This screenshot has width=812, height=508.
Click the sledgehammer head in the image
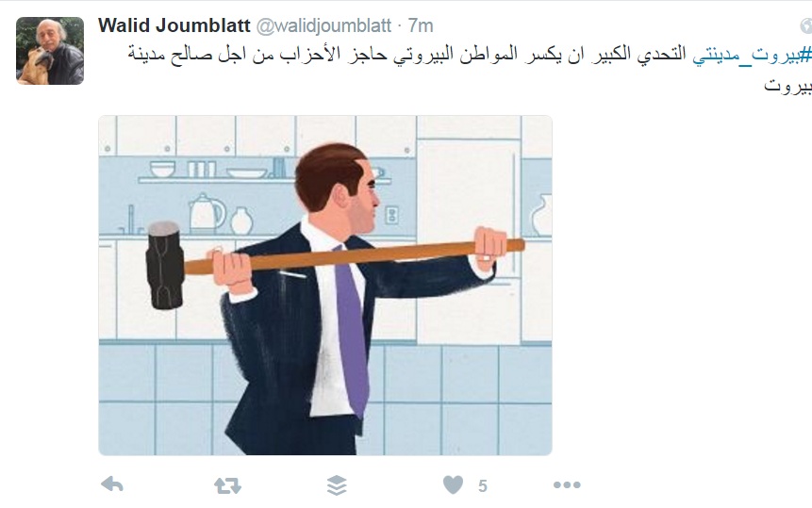coord(165,266)
